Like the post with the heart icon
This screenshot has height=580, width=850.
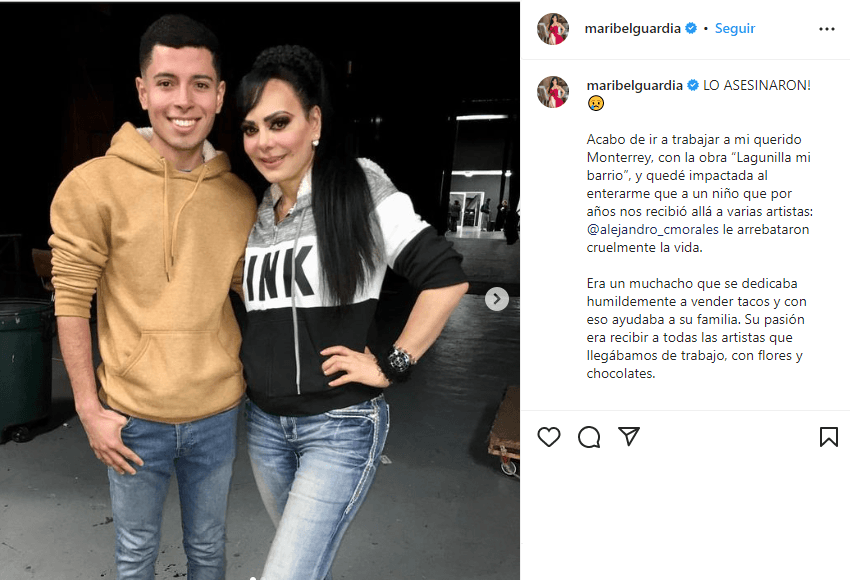[549, 437]
